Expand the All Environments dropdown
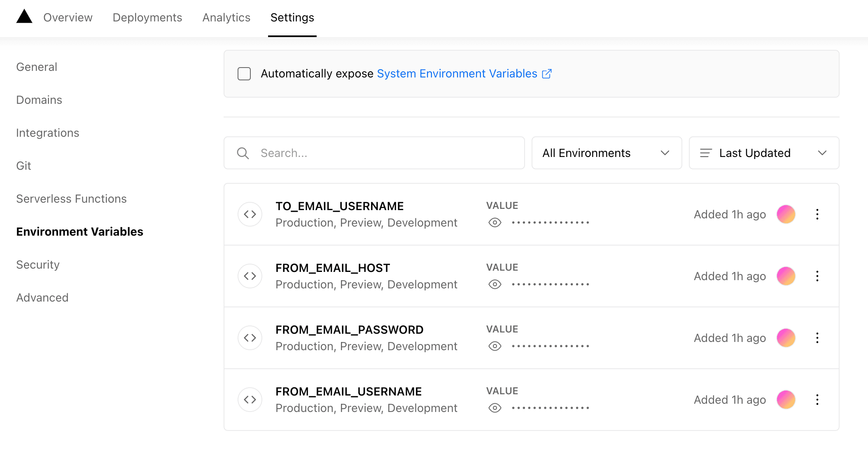 click(606, 153)
